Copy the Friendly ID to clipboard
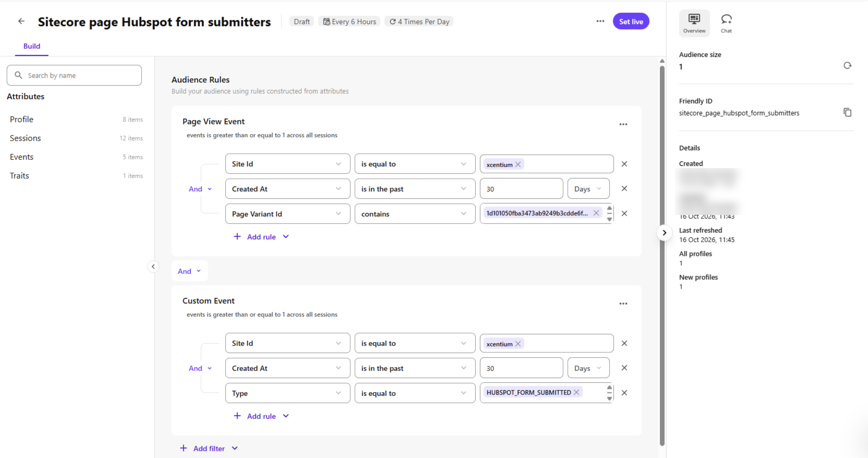 pos(847,112)
